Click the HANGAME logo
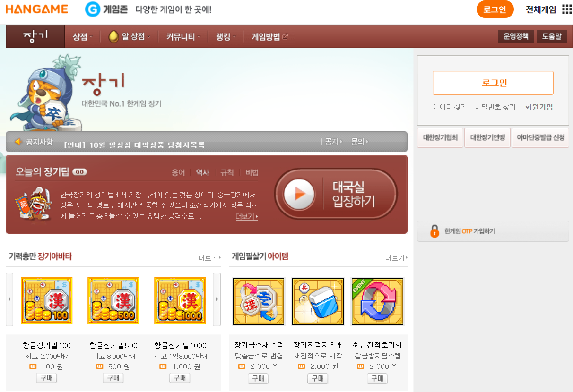The height and width of the screenshot is (392, 573). point(37,9)
